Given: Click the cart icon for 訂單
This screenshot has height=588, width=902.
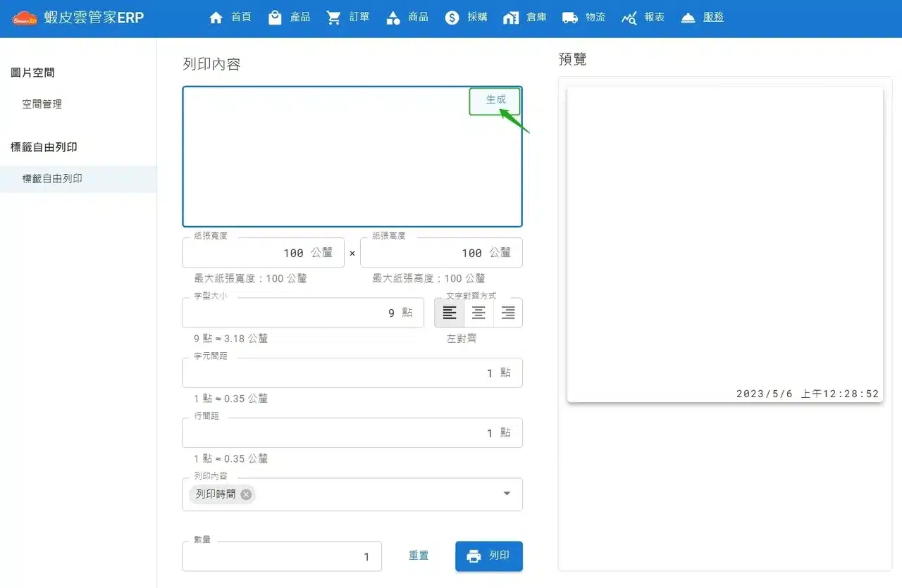Looking at the screenshot, I should point(333,18).
